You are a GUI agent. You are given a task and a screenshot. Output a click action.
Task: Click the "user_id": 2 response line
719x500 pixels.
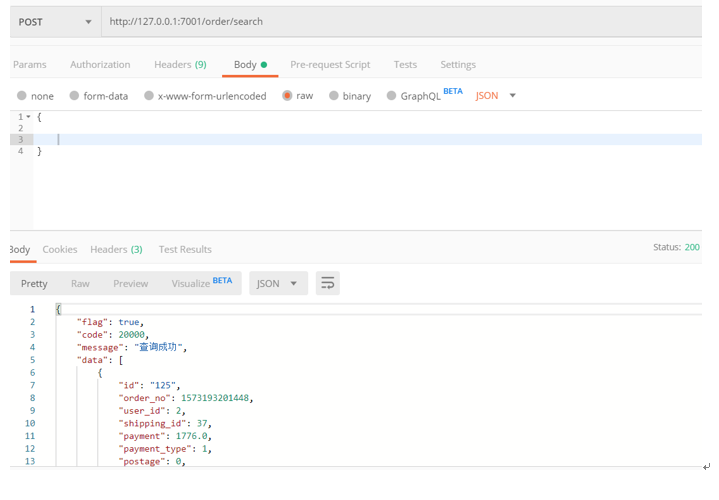(x=152, y=411)
